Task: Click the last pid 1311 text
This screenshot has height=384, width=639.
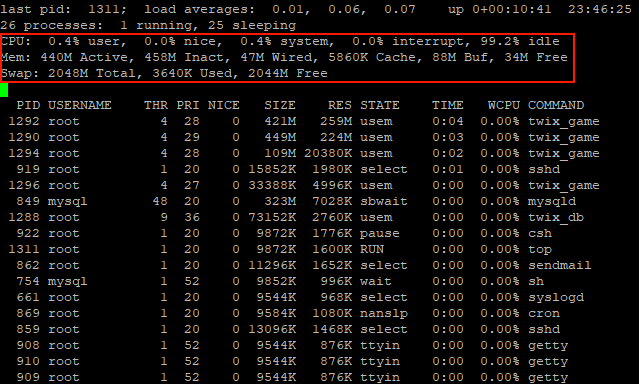Action: point(64,9)
